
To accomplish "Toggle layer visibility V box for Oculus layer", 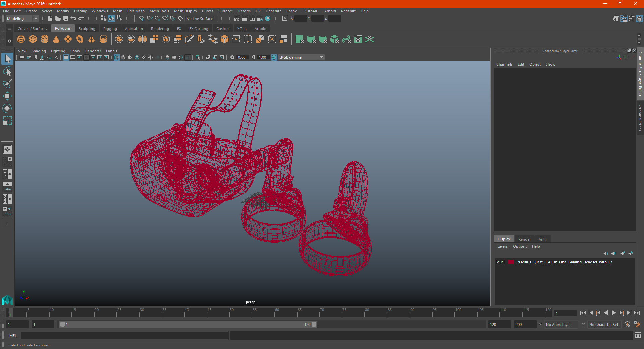I will pyautogui.click(x=498, y=262).
